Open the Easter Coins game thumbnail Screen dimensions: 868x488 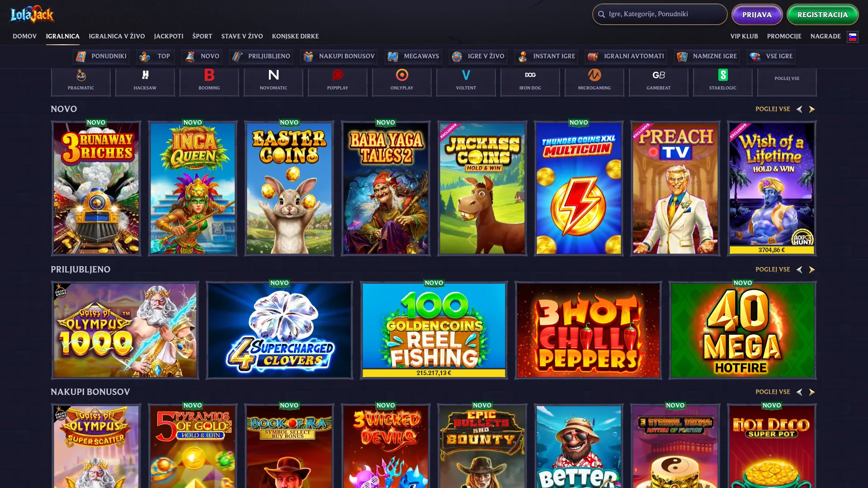point(289,188)
